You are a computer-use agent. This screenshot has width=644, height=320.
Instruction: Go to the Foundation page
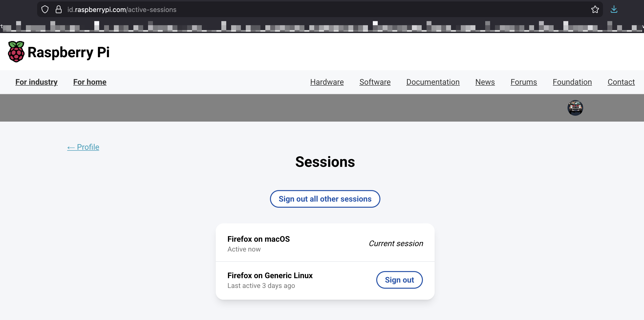click(572, 82)
